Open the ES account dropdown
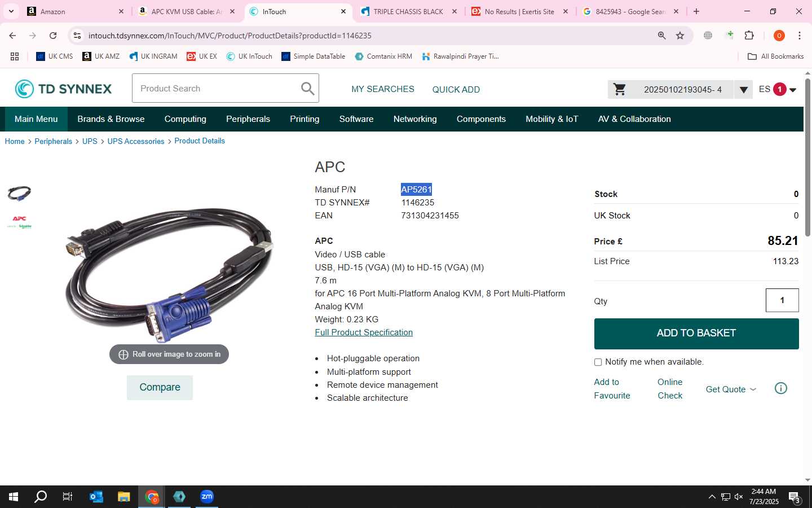 (x=777, y=89)
